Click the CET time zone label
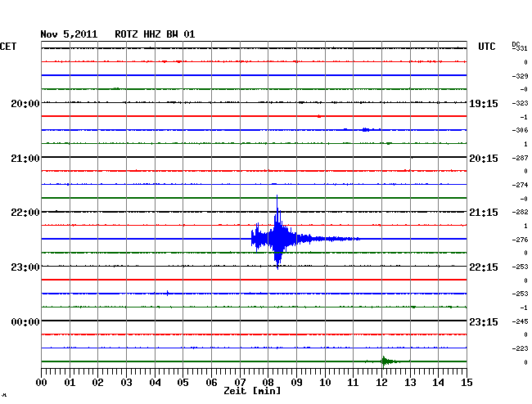 [x=8, y=47]
